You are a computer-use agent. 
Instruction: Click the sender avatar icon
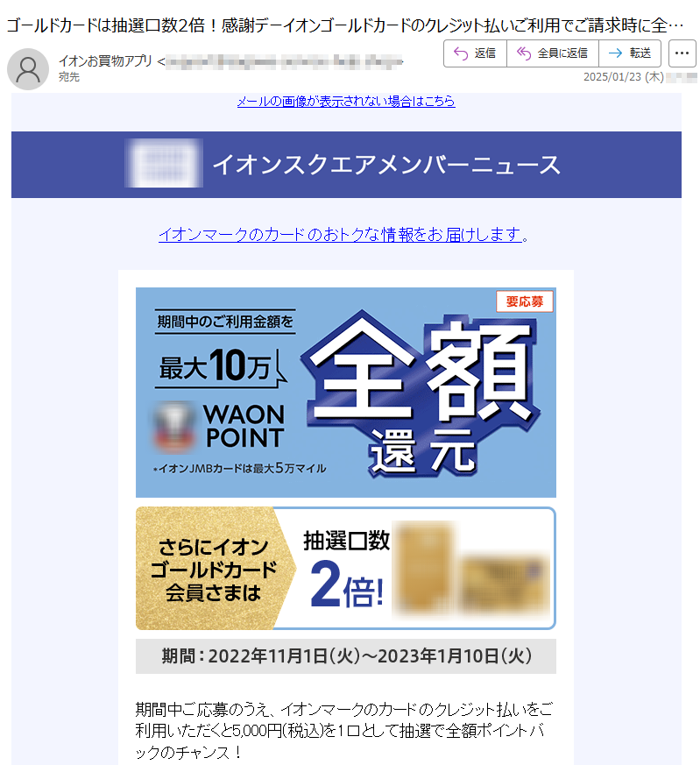tap(28, 69)
